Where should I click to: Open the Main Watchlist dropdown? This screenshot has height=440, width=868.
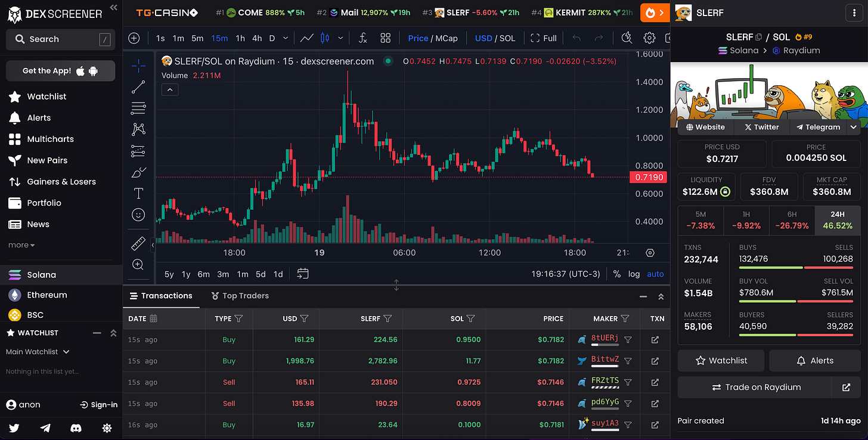click(38, 352)
